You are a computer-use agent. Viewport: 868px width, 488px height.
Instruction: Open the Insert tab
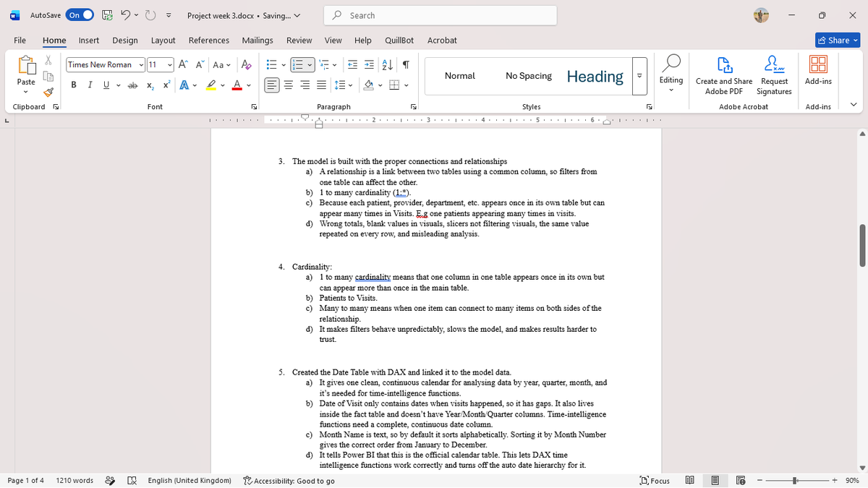click(89, 40)
